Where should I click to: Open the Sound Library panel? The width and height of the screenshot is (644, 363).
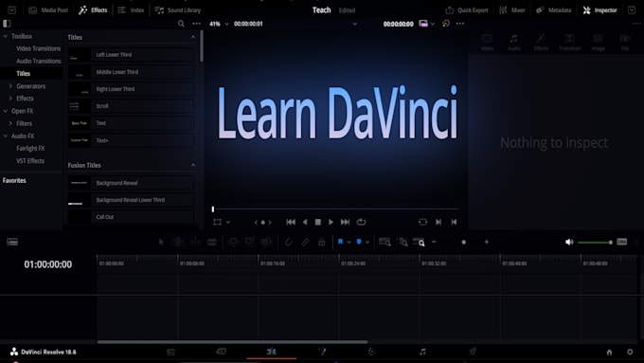click(178, 10)
